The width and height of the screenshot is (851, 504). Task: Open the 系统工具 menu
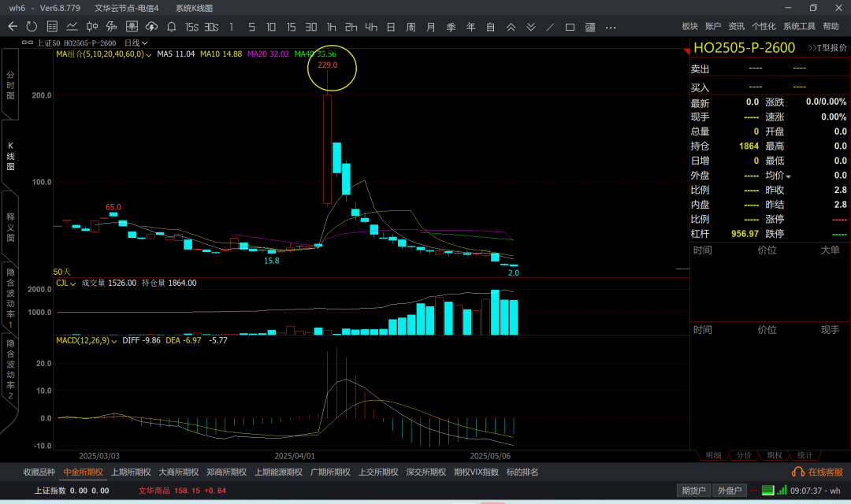(799, 27)
